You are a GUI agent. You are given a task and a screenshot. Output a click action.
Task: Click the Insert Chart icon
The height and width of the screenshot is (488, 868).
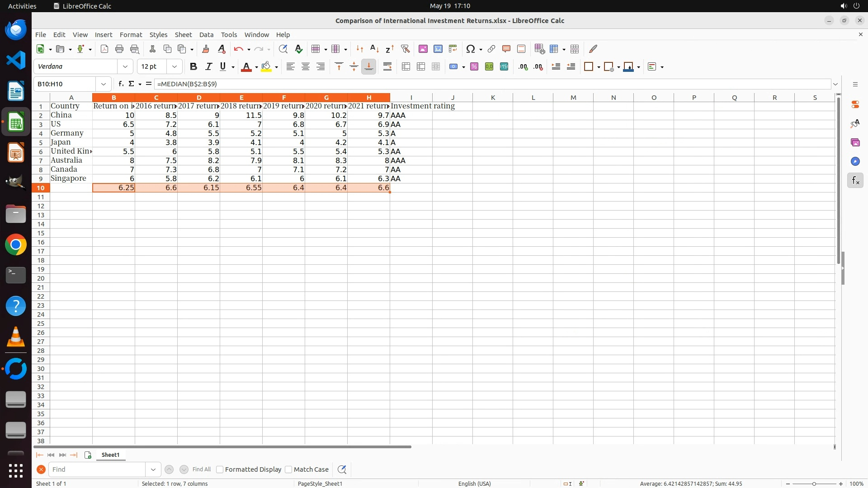pos(438,49)
